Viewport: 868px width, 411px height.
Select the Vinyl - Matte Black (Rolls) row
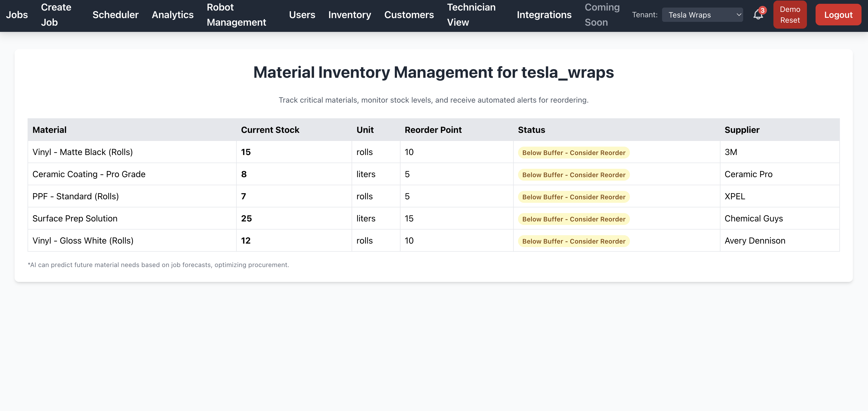[433, 152]
